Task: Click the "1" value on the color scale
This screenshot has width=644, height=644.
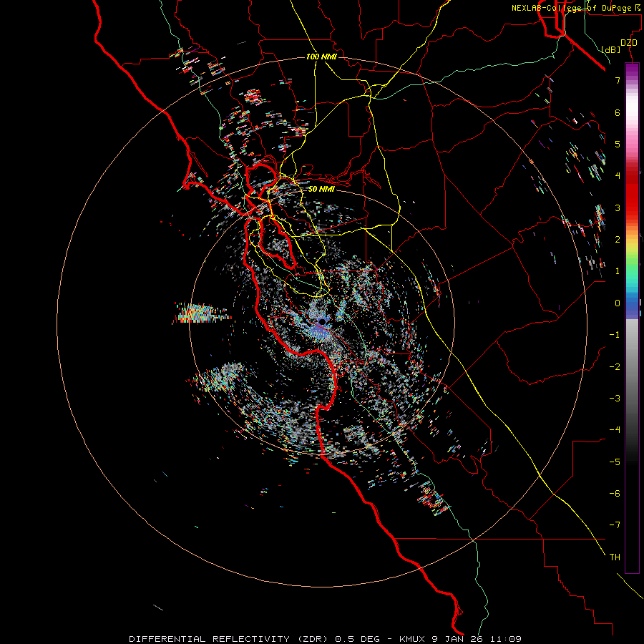Action: coord(618,271)
